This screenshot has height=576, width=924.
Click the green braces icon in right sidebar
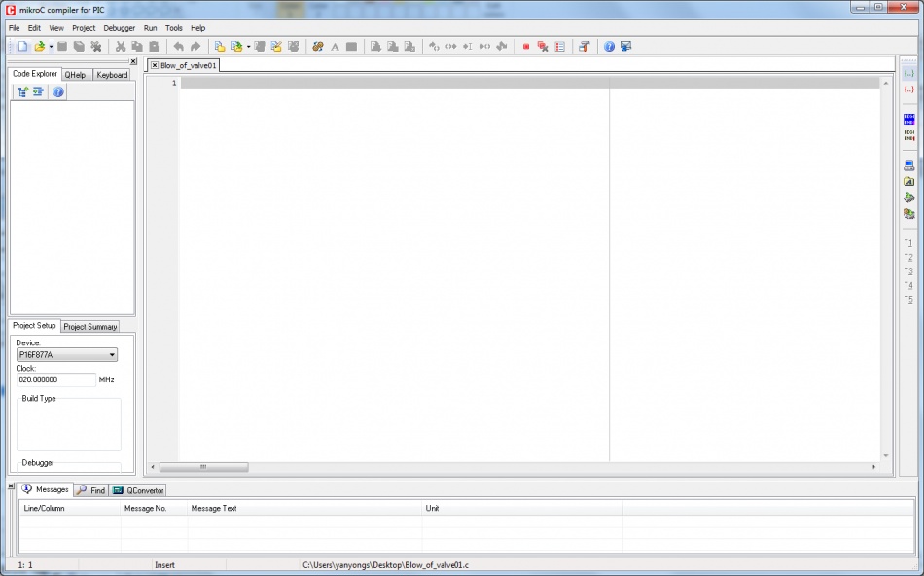[x=908, y=74]
